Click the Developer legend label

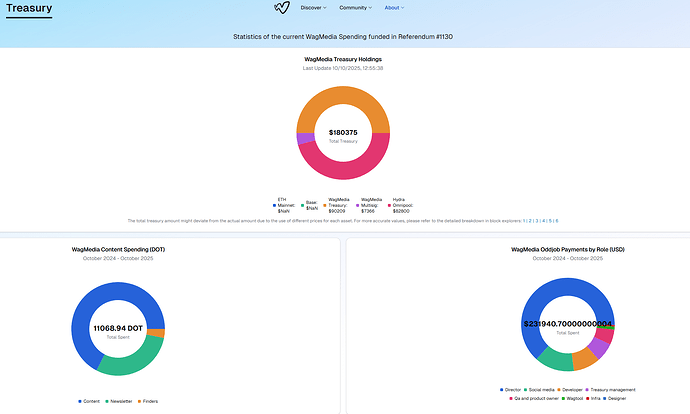coord(572,390)
